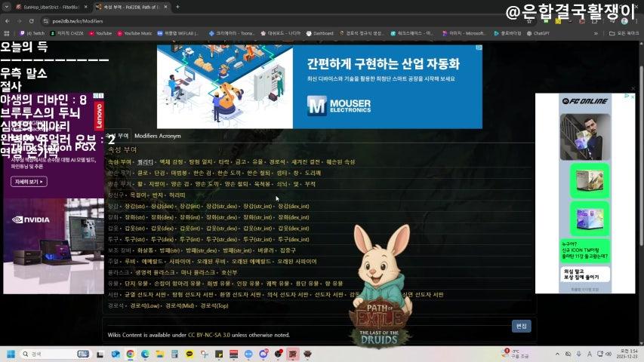The image size is (644, 362).
Task: Show hidden system tray icons
Action: tap(557, 354)
